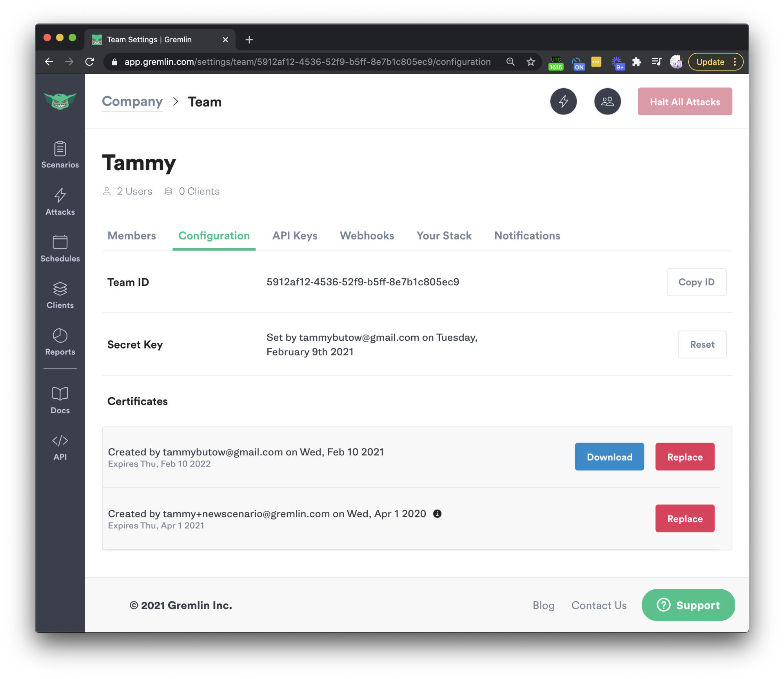
Task: Click the extension icon with 9+ badge
Action: pyautogui.click(x=618, y=63)
